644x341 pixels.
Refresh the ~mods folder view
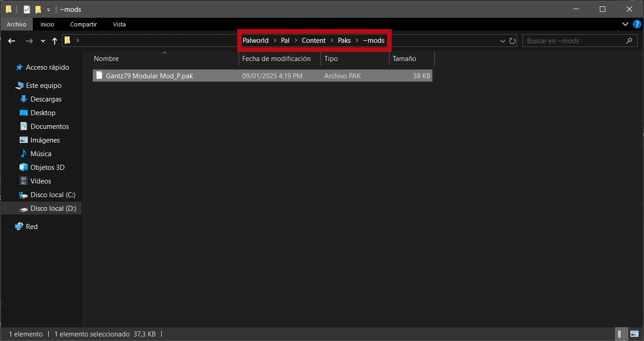coord(512,41)
